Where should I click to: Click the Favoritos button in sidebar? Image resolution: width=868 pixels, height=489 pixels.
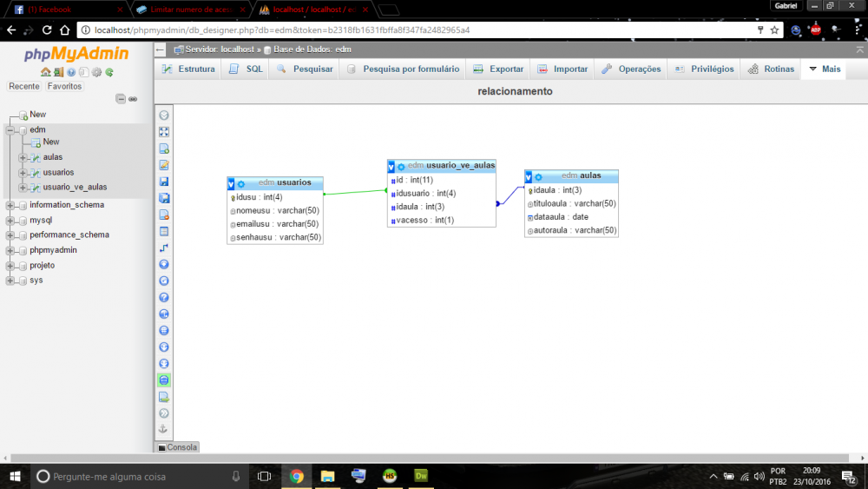(65, 87)
